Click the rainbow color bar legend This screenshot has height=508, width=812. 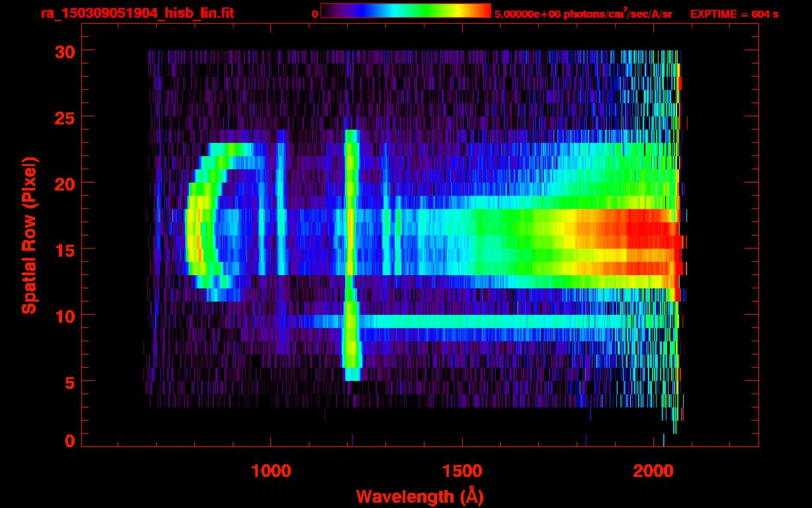point(406,11)
